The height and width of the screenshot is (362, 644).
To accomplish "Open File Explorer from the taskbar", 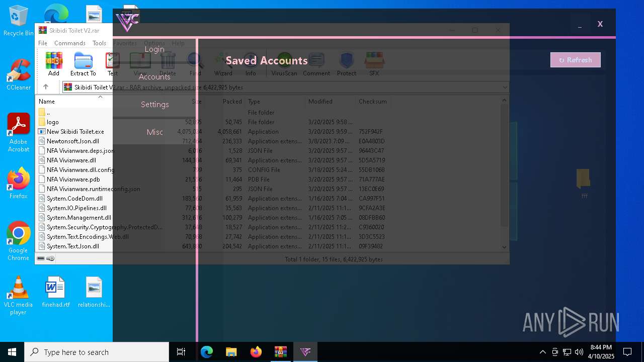I will click(231, 352).
